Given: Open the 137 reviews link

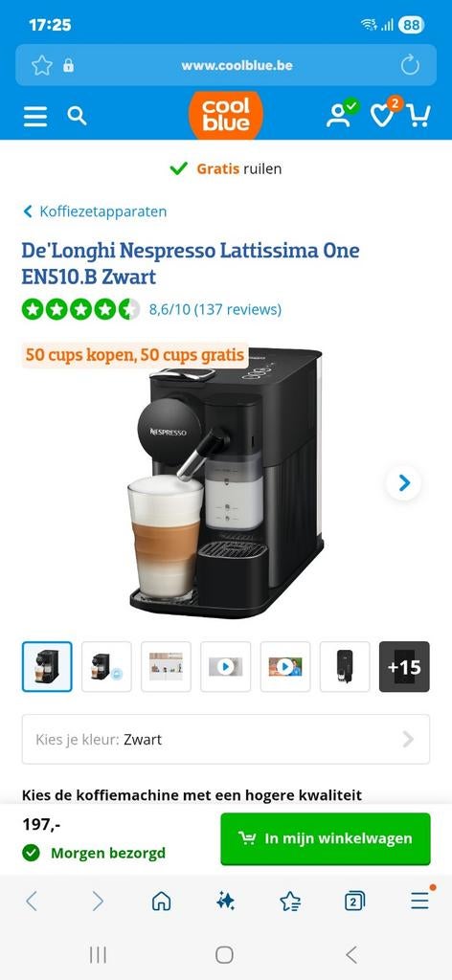Looking at the screenshot, I should click(x=237, y=309).
